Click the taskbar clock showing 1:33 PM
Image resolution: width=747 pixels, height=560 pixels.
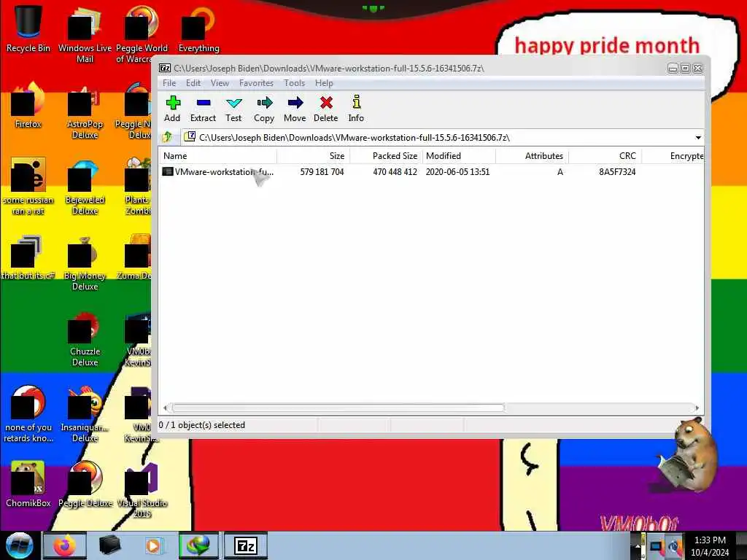pos(710,546)
